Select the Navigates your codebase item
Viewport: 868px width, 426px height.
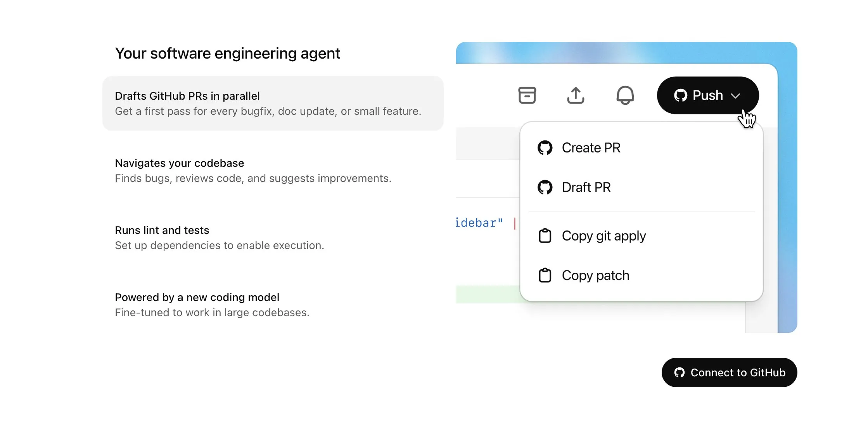[x=273, y=170]
